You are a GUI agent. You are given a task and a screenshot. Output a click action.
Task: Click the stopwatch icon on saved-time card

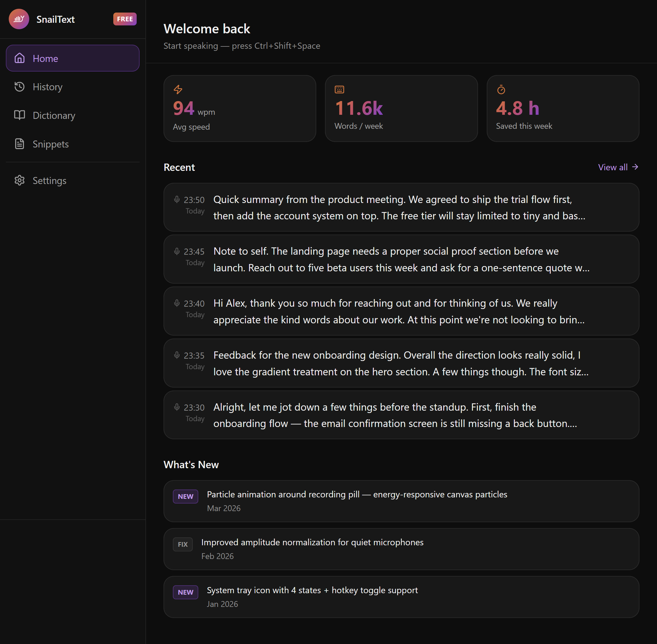pyautogui.click(x=501, y=90)
